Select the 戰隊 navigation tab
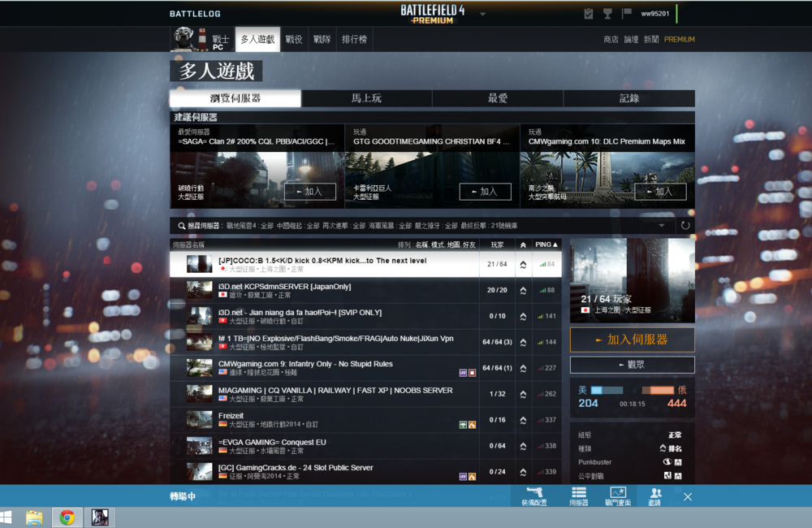Screen dimensions: 812x528 coord(322,39)
